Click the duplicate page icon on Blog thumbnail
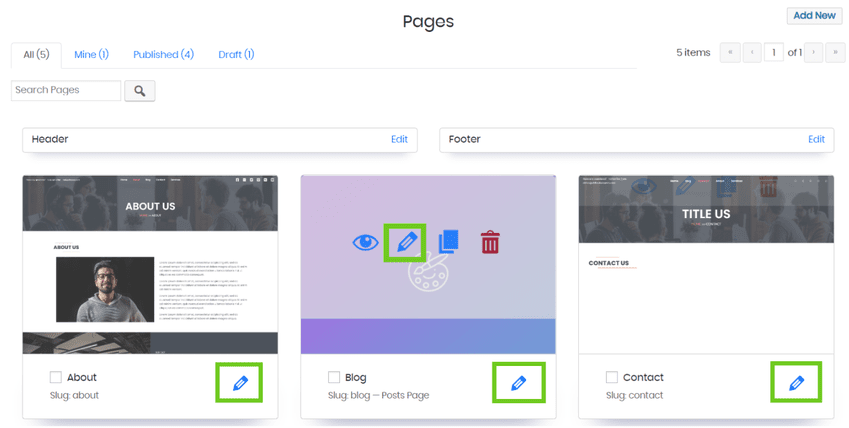This screenshot has height=428, width=849. click(x=448, y=242)
